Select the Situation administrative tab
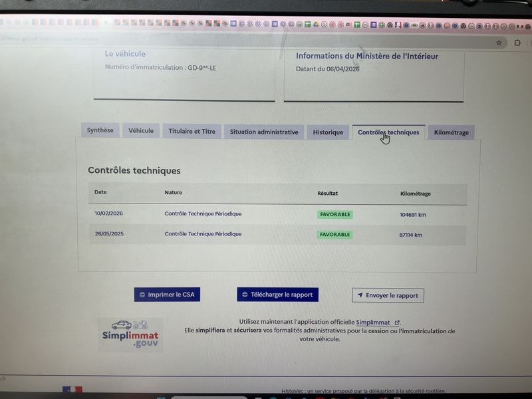This screenshot has width=532, height=399. point(264,132)
